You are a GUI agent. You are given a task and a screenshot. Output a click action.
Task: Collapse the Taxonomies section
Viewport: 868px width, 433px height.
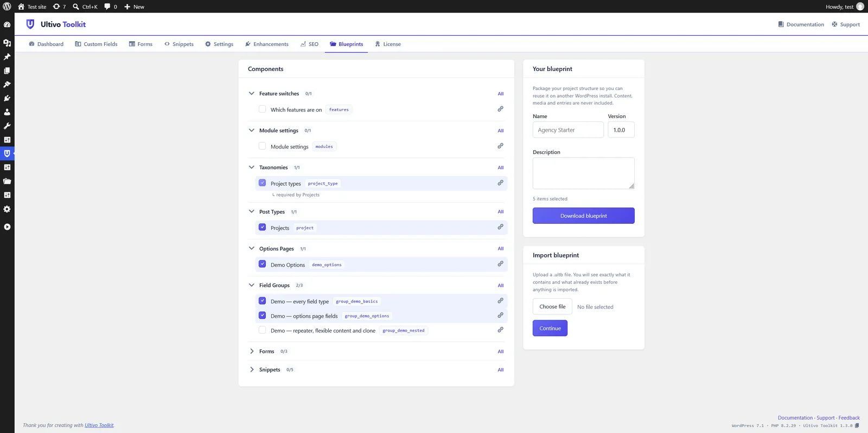(x=252, y=167)
